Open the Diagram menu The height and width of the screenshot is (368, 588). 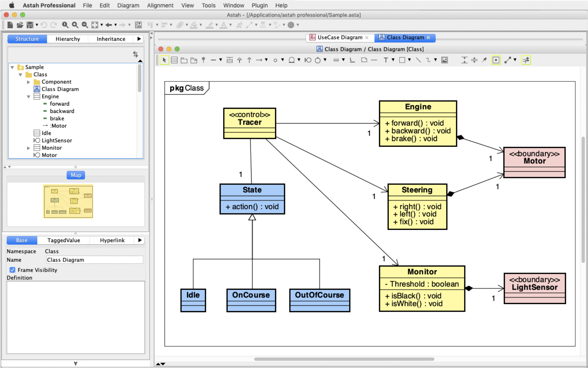click(128, 5)
